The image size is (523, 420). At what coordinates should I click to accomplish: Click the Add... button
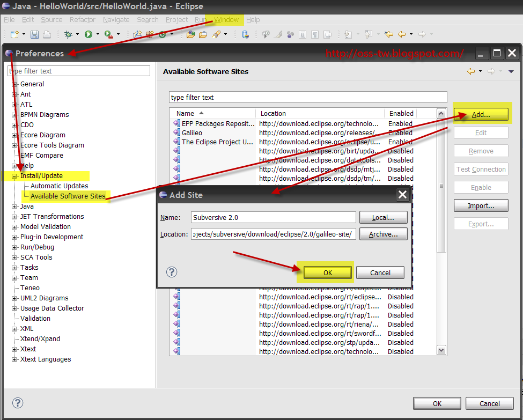(481, 114)
